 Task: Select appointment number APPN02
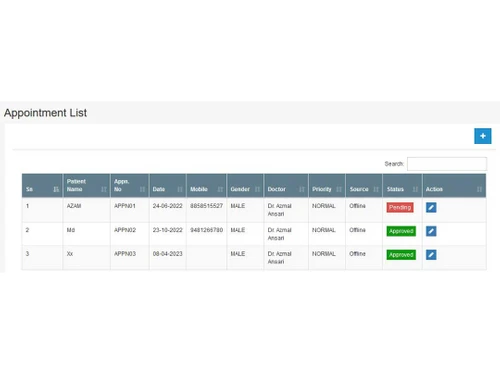(125, 230)
